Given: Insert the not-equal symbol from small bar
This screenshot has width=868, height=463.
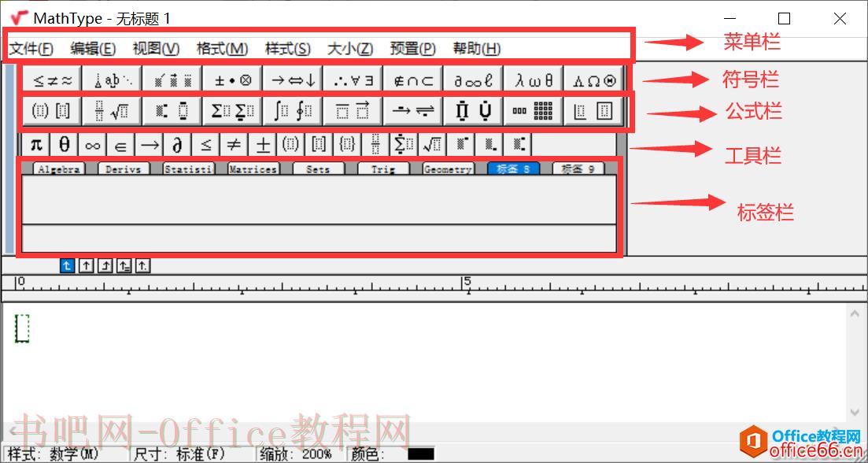Looking at the screenshot, I should pos(235,145).
